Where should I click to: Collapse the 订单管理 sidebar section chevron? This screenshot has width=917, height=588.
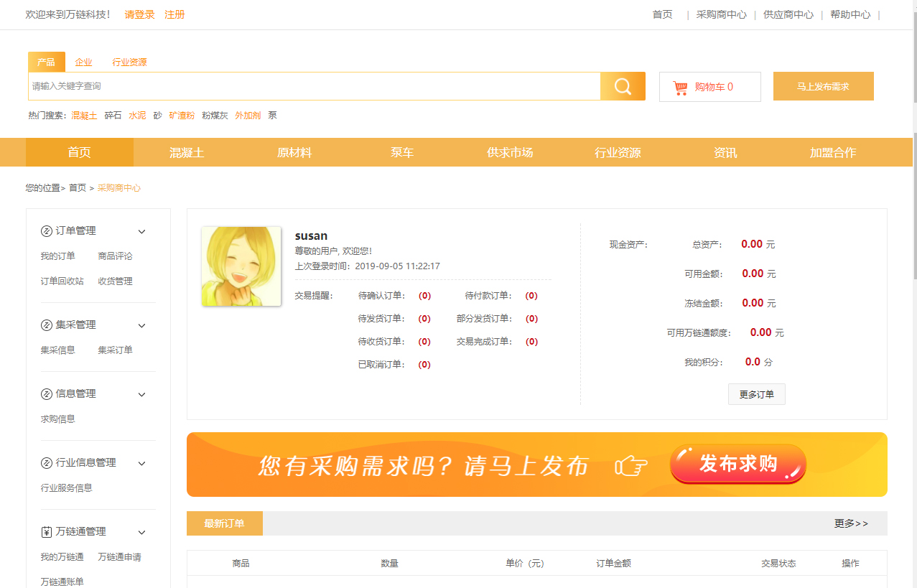141,232
